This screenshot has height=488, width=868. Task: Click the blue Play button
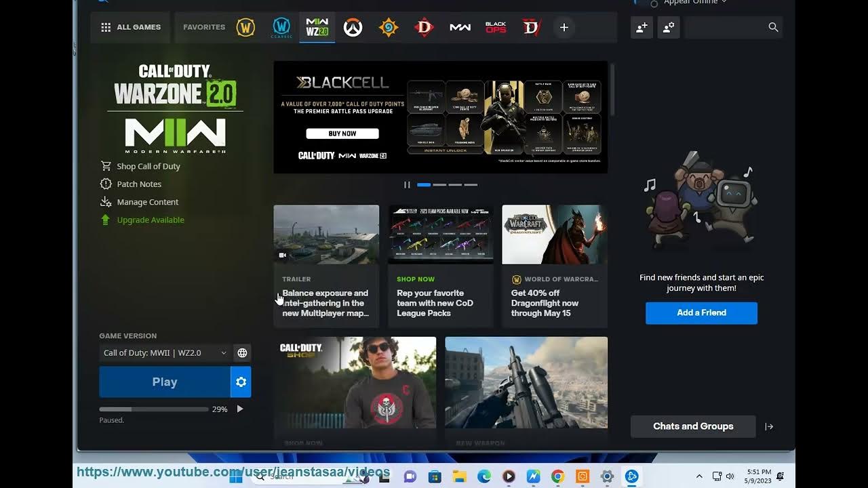[165, 382]
